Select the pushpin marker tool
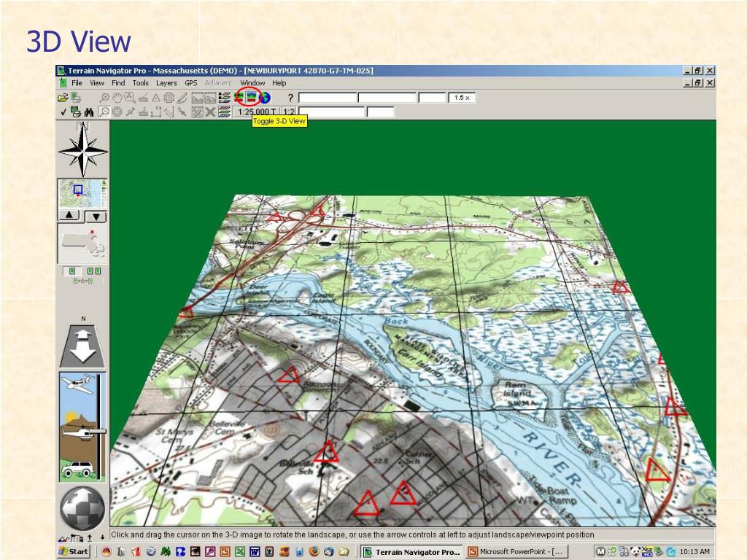The image size is (747, 560). coord(130,112)
